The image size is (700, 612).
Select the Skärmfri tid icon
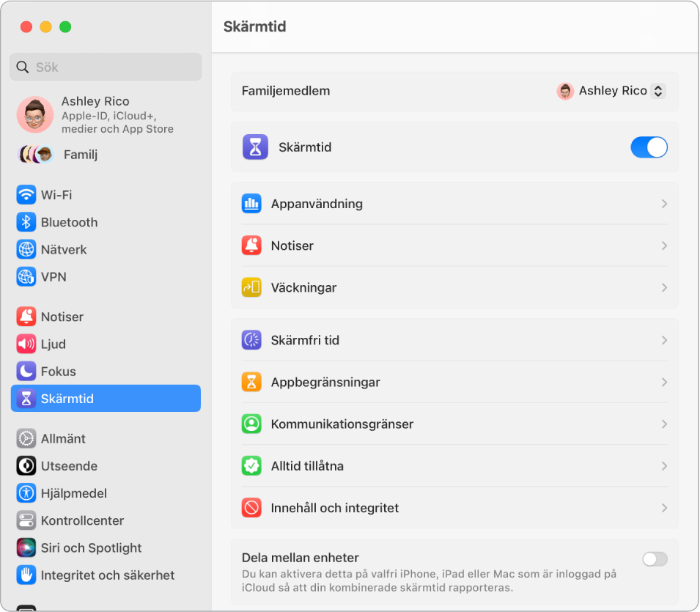tap(251, 339)
